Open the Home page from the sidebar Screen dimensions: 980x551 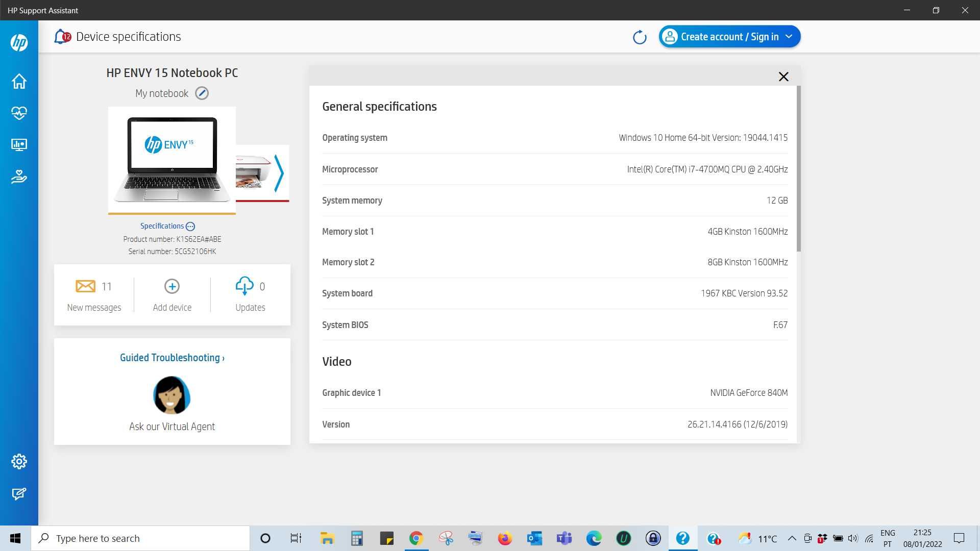(x=19, y=81)
